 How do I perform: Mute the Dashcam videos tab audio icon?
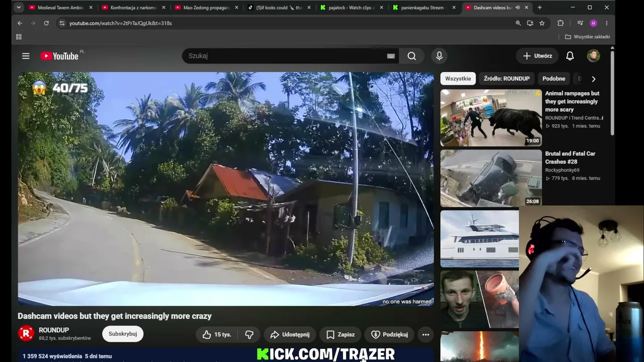(x=518, y=8)
